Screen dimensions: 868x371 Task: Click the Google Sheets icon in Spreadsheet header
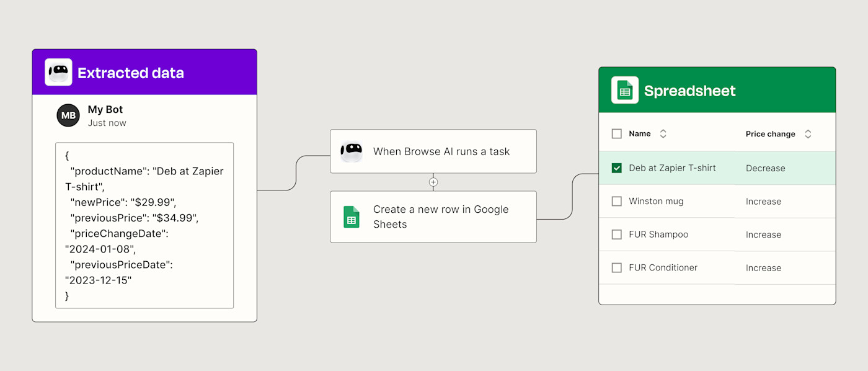[624, 91]
